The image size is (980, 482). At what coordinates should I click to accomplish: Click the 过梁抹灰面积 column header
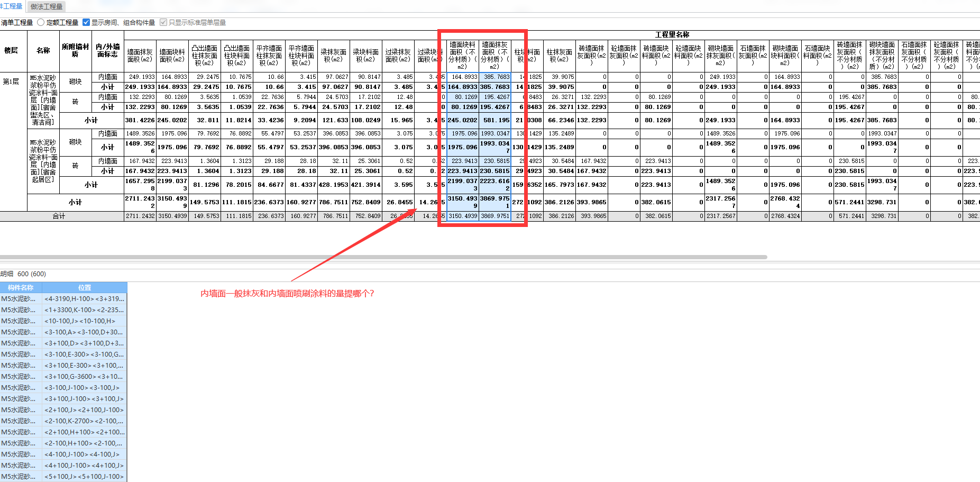(x=398, y=56)
